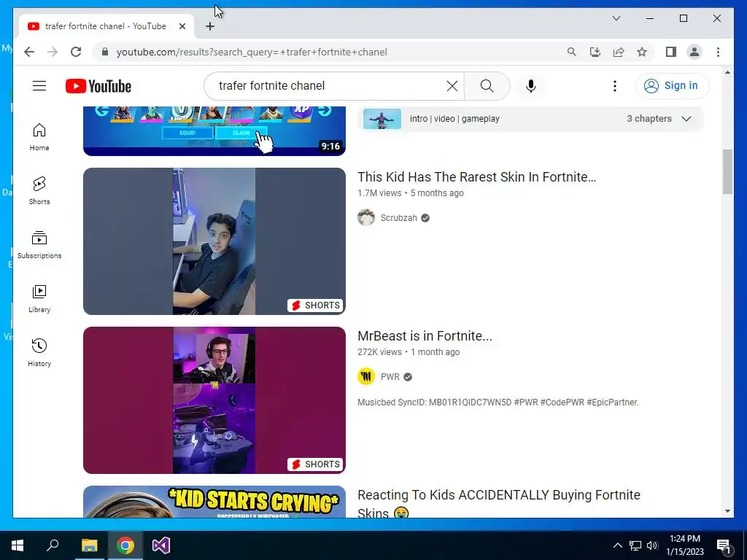Viewport: 747px width, 560px height.
Task: Click the PWR channel avatar
Action: (x=366, y=377)
